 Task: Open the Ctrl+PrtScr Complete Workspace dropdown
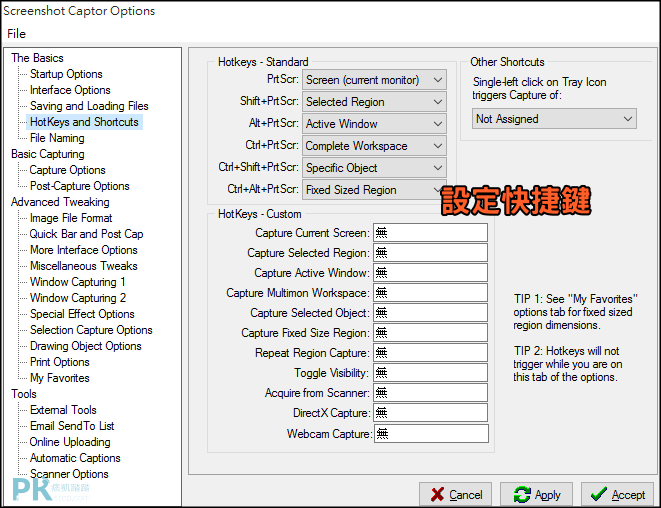374,146
